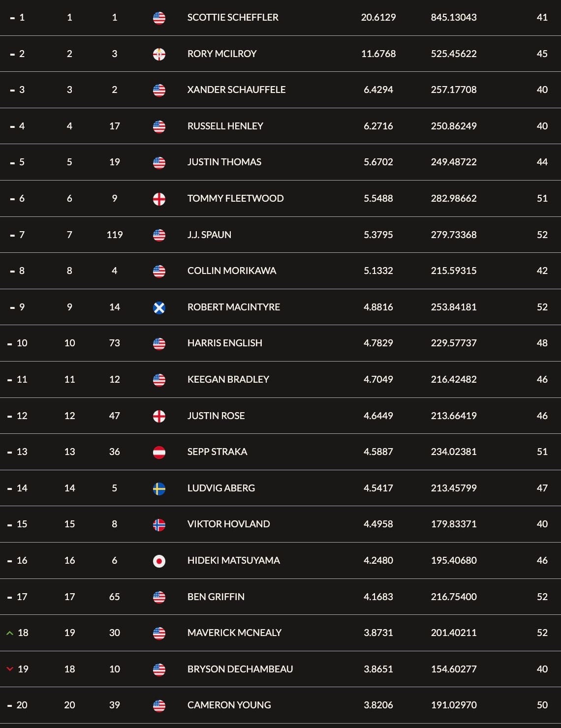
Task: Click the green up arrow beside rank 18
Action: pos(9,633)
